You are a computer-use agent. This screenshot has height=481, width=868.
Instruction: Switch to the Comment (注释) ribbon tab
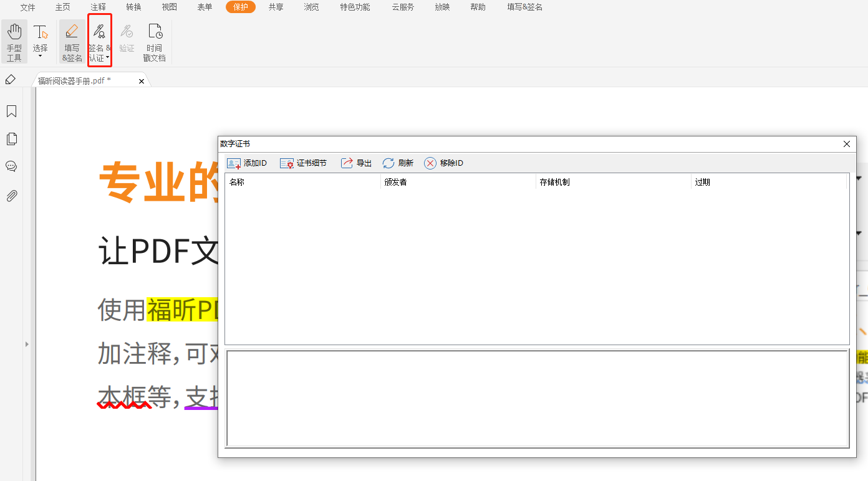(98, 7)
